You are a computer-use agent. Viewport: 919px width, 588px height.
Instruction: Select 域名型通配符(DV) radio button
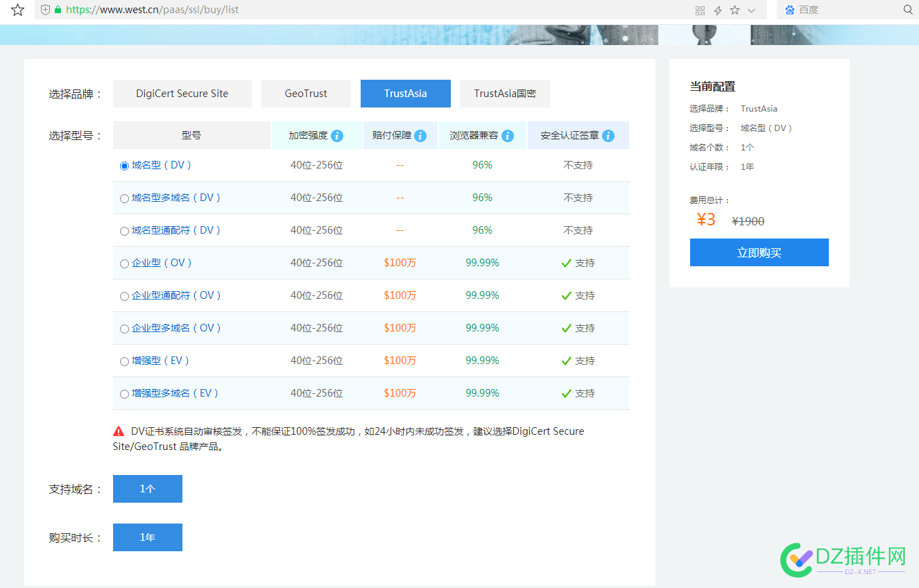124,231
